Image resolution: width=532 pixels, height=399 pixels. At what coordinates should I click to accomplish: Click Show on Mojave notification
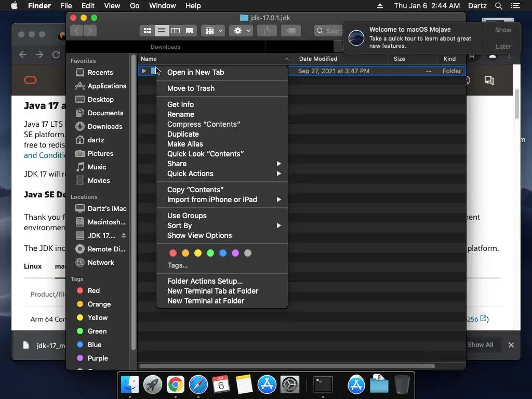(x=503, y=30)
